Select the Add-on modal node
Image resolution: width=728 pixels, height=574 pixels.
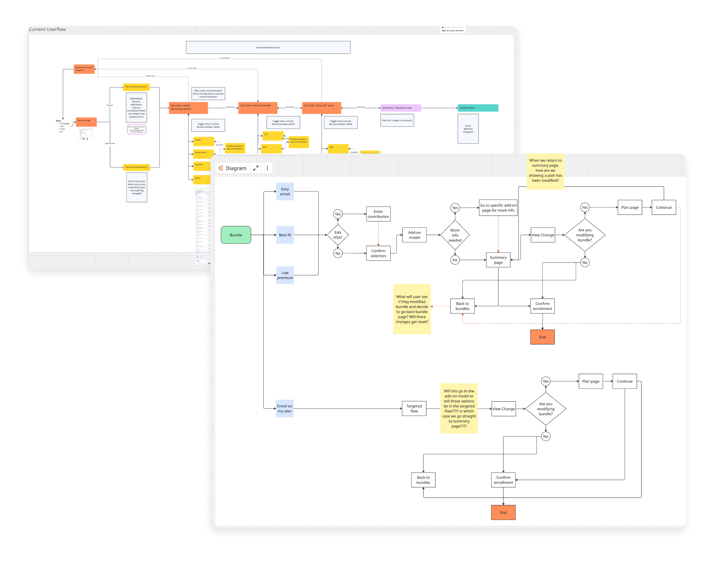[x=414, y=235]
